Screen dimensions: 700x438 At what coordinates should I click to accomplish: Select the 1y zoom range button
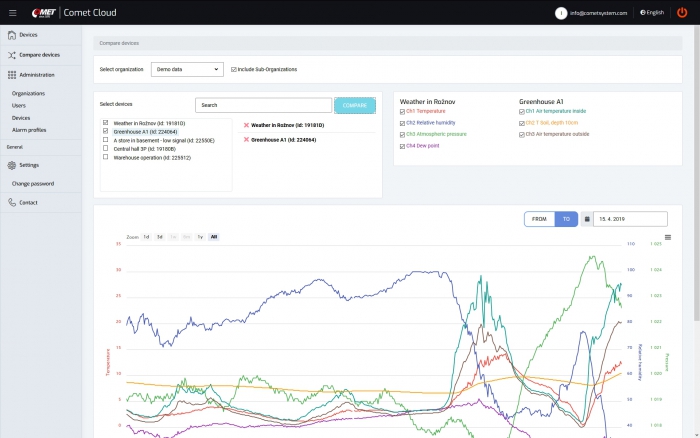point(200,237)
